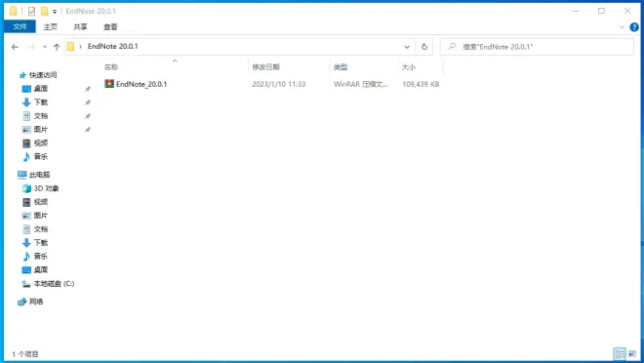Click the search box for EndNote 20.0.1
This screenshot has width=644, height=363.
click(537, 47)
